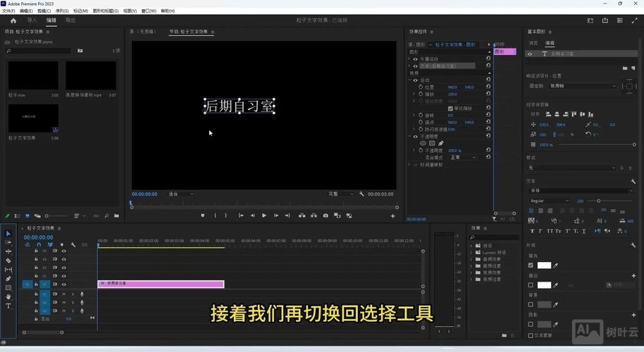Select the Razor tool
Image resolution: width=644 pixels, height=352 pixels.
pos(8,260)
